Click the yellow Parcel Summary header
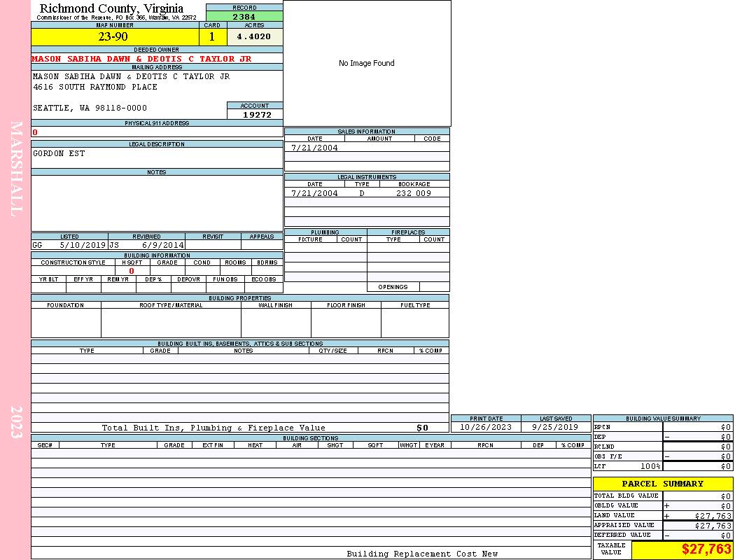The image size is (735, 560). click(x=662, y=484)
